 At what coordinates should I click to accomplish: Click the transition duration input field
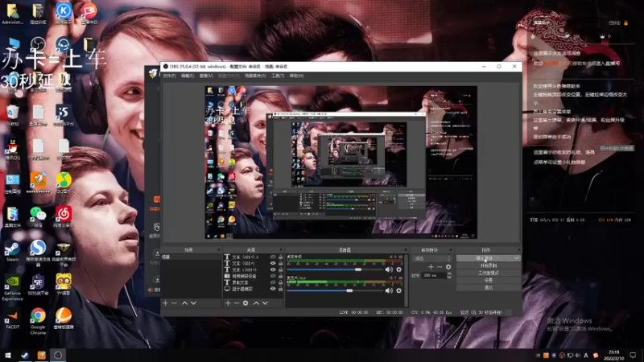coord(435,276)
